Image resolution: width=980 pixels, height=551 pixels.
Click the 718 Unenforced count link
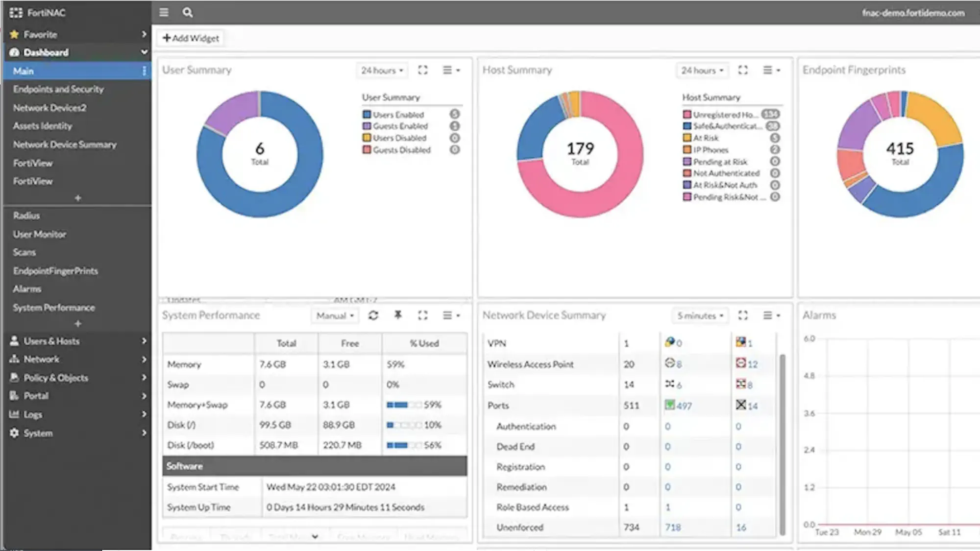[673, 527]
